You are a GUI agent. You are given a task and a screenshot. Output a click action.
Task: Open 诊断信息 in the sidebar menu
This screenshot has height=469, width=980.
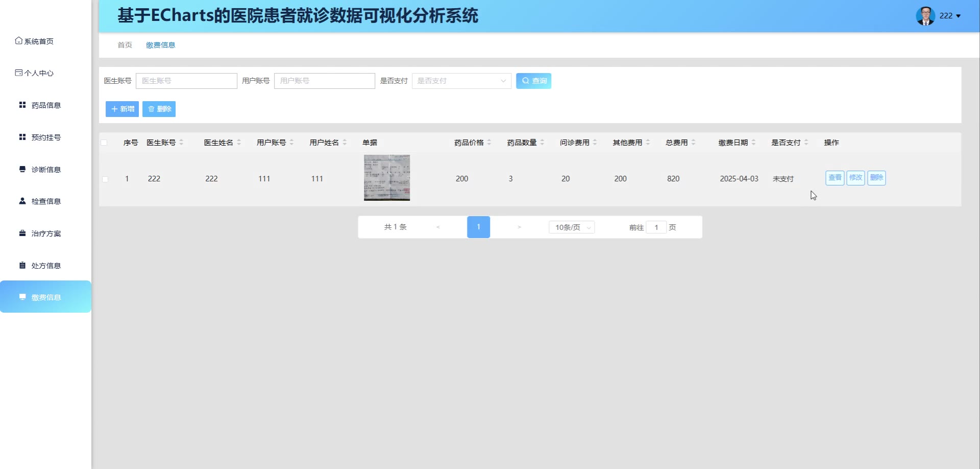click(x=46, y=169)
